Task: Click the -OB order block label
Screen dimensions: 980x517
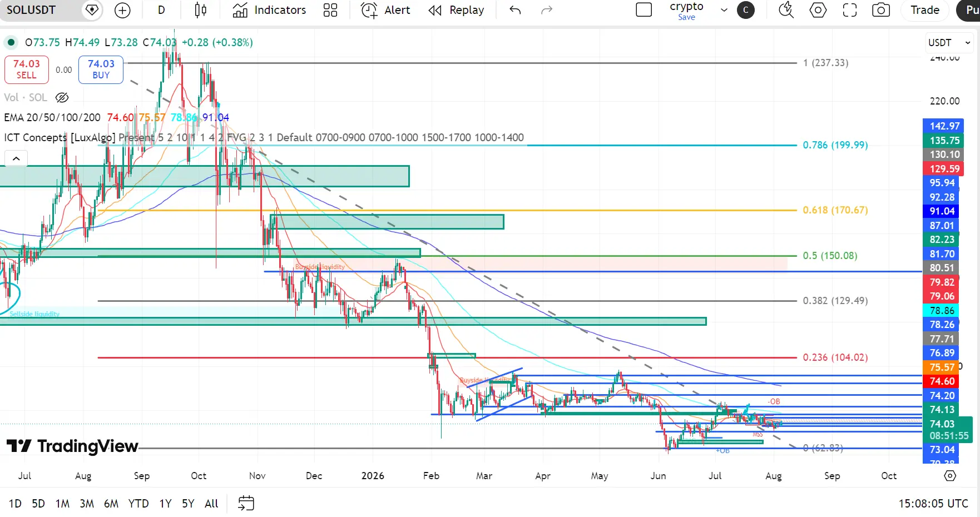Action: tap(774, 401)
